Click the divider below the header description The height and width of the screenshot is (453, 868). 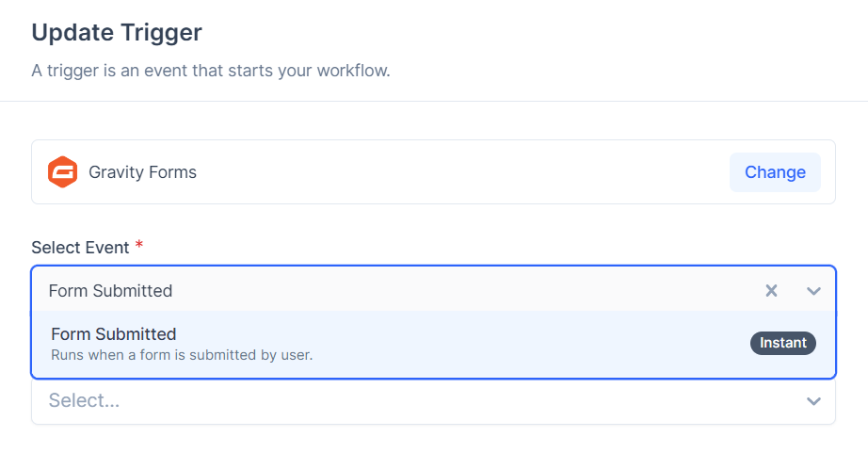pos(434,102)
